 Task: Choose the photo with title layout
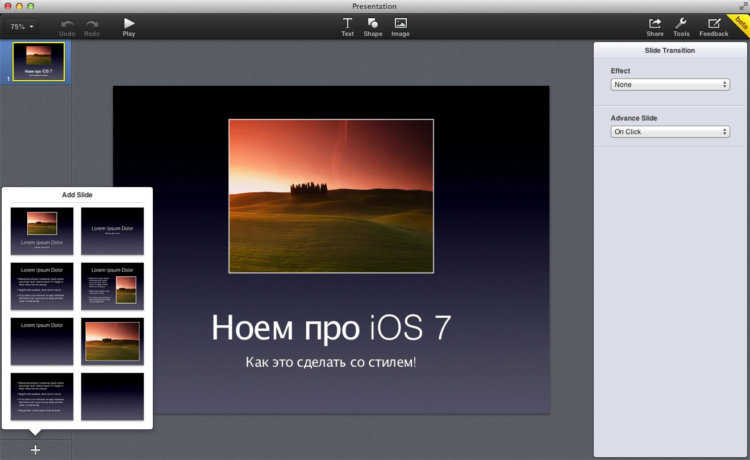coord(42,231)
